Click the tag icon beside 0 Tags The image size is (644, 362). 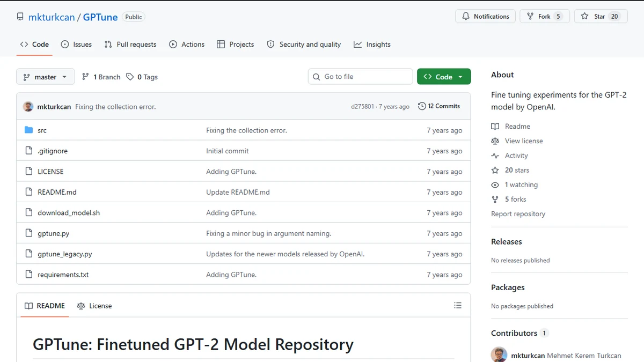[130, 77]
